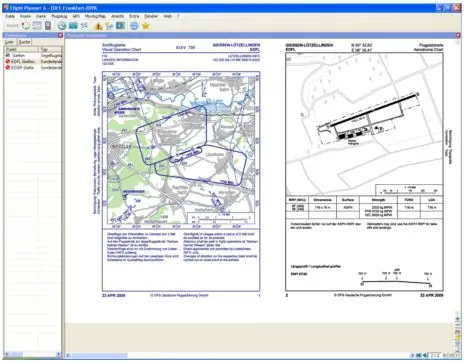Close the left side panel

click(60, 35)
